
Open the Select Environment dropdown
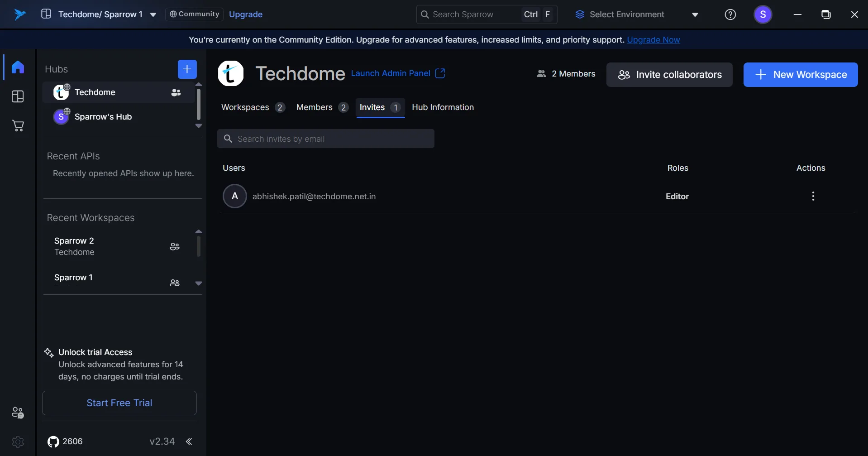(637, 14)
